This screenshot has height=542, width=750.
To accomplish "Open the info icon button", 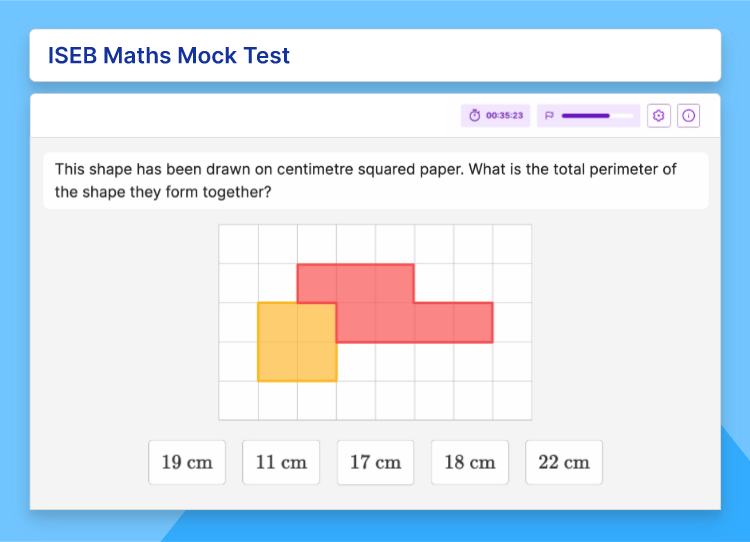I will (688, 115).
